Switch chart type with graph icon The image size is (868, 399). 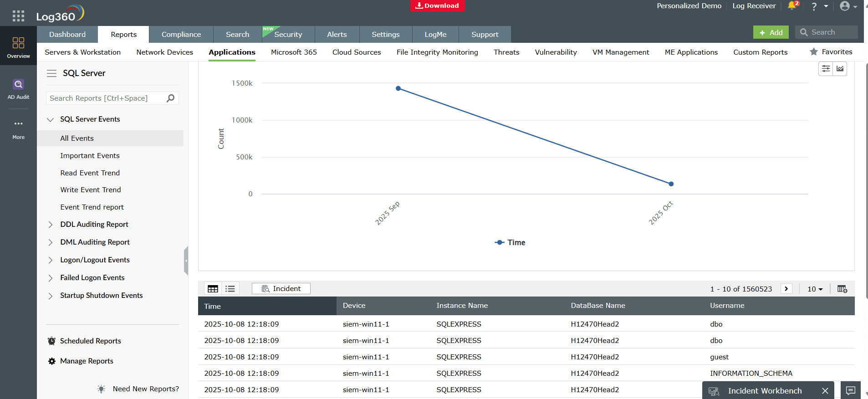(840, 69)
